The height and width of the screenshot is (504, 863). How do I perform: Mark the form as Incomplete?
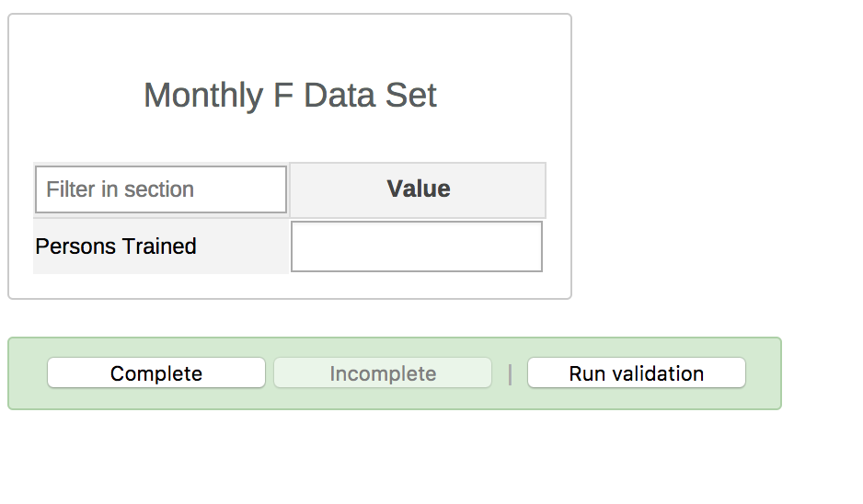[383, 373]
